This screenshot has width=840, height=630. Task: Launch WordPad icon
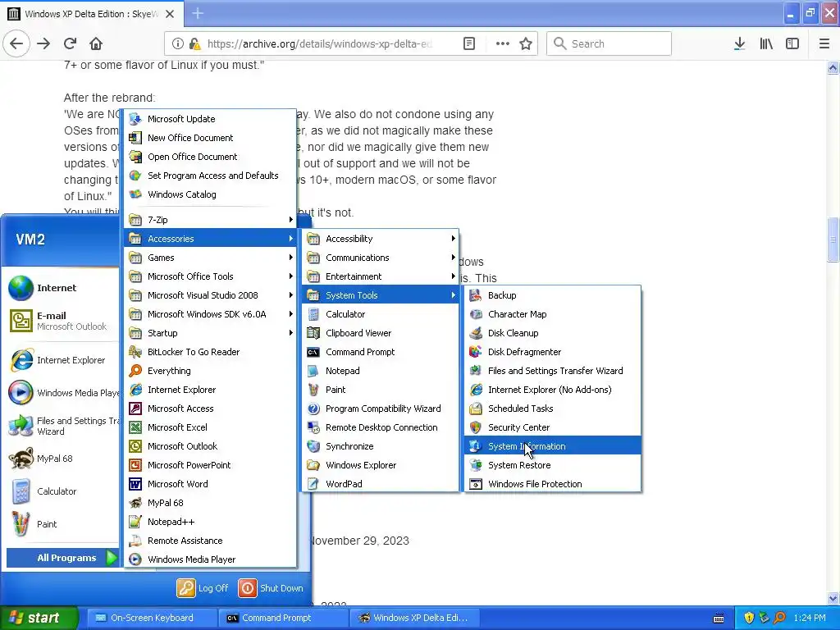click(313, 484)
